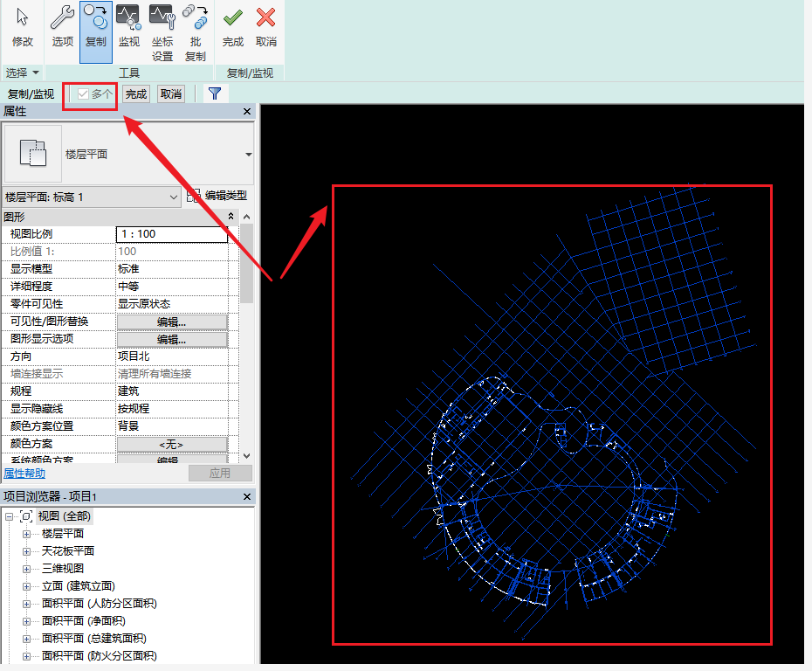Click red X 取消 in ribbon
The image size is (812, 671).
266,27
